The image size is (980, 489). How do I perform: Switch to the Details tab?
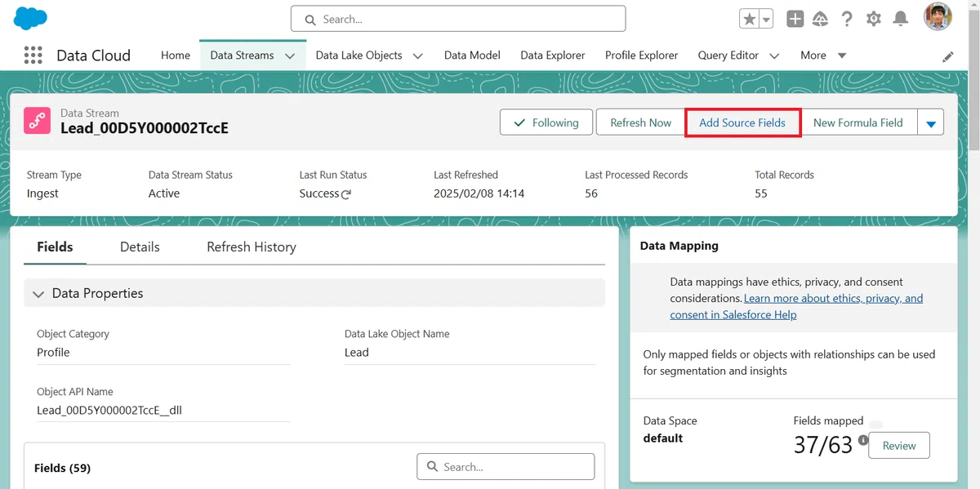[x=140, y=247]
